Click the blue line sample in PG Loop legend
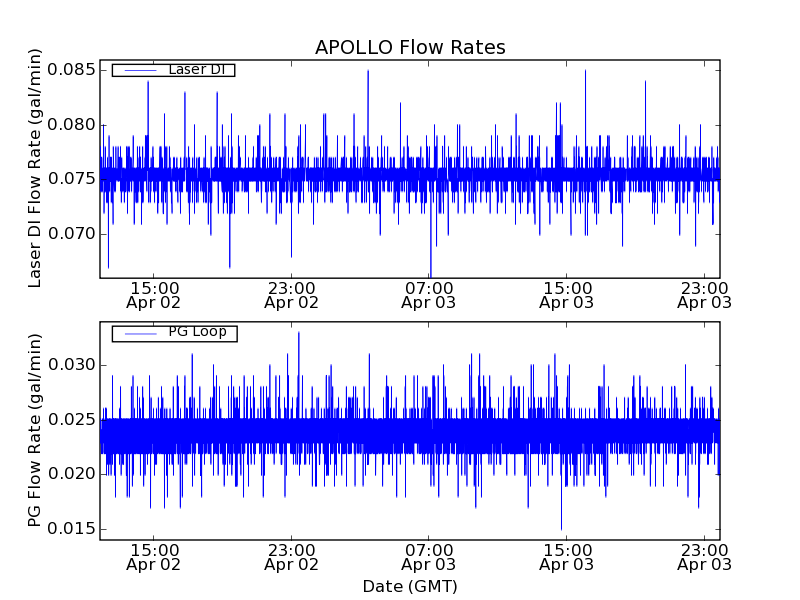The width and height of the screenshot is (800, 600). point(140,334)
